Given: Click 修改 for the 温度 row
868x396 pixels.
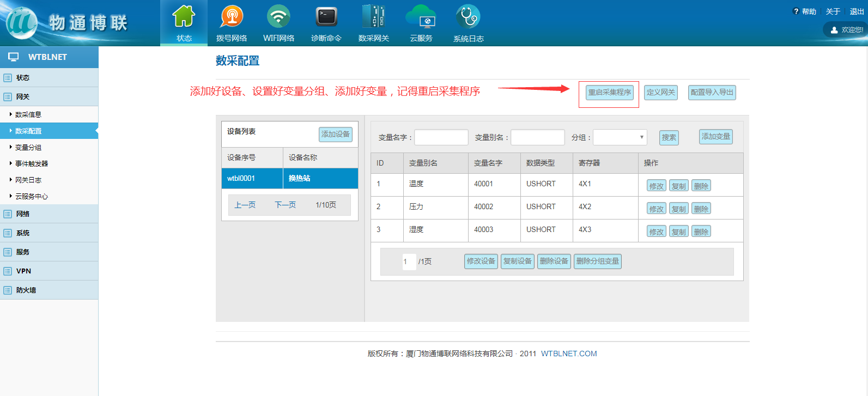Looking at the screenshot, I should (657, 186).
